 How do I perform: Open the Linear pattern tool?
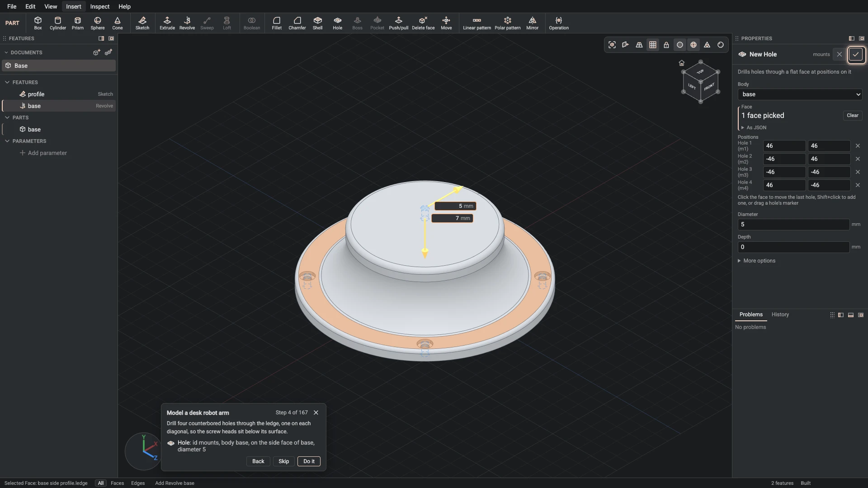tap(477, 23)
